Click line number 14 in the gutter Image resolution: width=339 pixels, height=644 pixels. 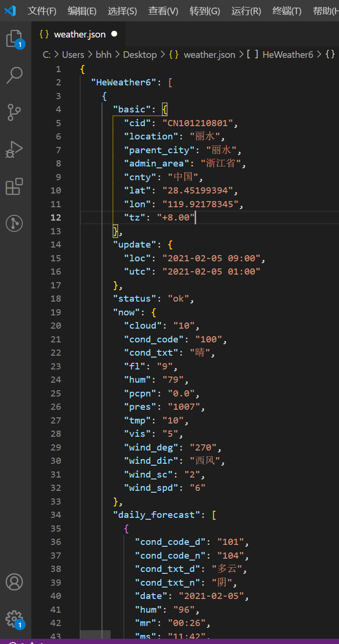[56, 244]
